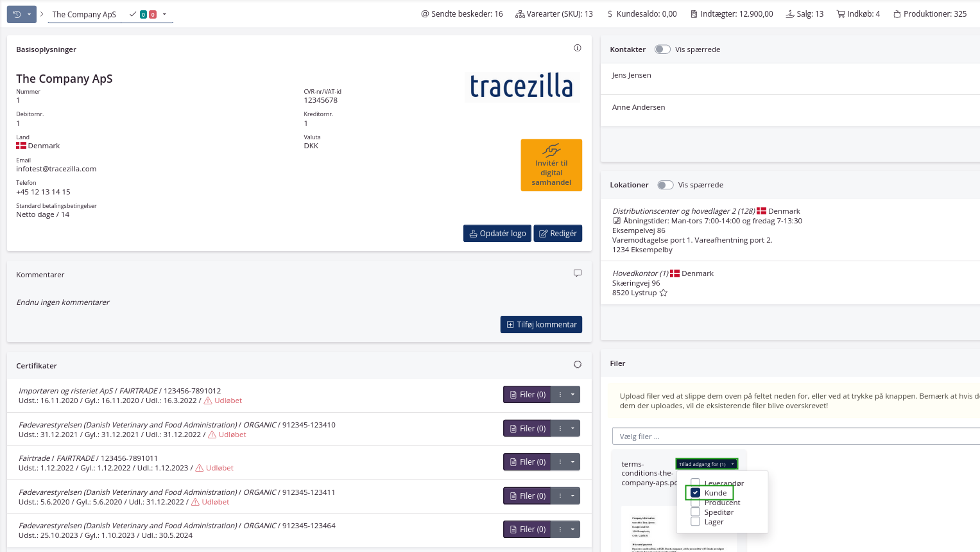This screenshot has width=980, height=552.
Task: Toggle Vis spærrede for Kontakter
Action: [662, 49]
